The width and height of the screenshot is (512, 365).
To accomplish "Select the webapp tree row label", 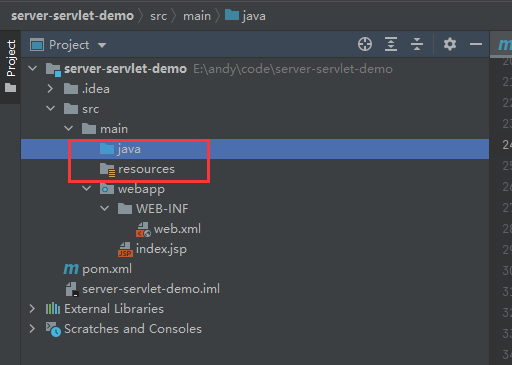I will coord(141,189).
